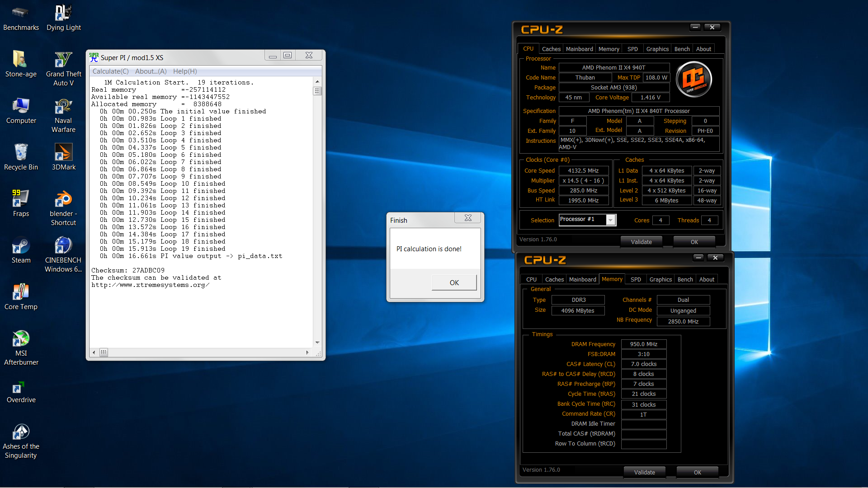This screenshot has height=488, width=868.
Task: Open Graphics tab in top CPU-Z window
Action: click(657, 49)
